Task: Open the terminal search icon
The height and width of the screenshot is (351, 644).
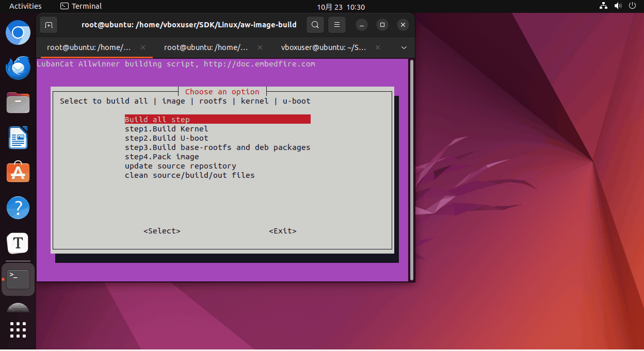Action: [x=315, y=25]
